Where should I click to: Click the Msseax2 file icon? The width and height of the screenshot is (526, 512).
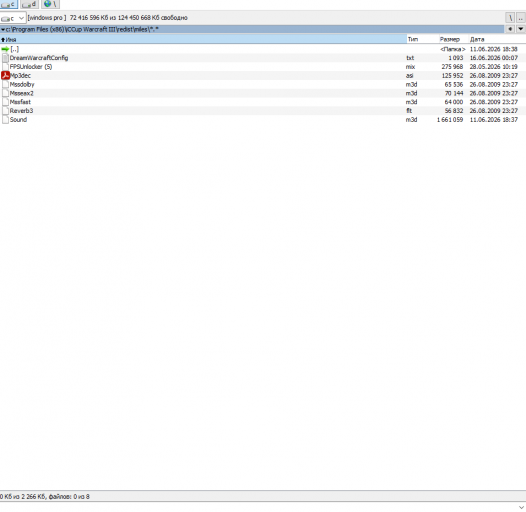click(5, 93)
